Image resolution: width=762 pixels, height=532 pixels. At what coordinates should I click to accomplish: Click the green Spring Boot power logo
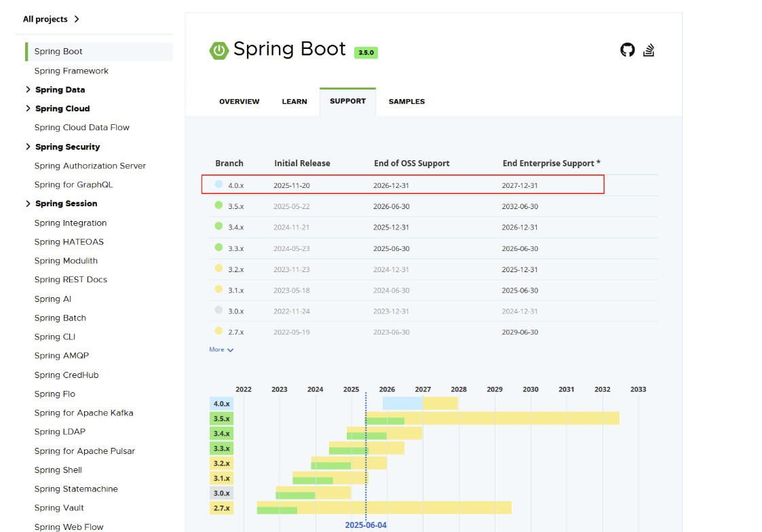[219, 50]
